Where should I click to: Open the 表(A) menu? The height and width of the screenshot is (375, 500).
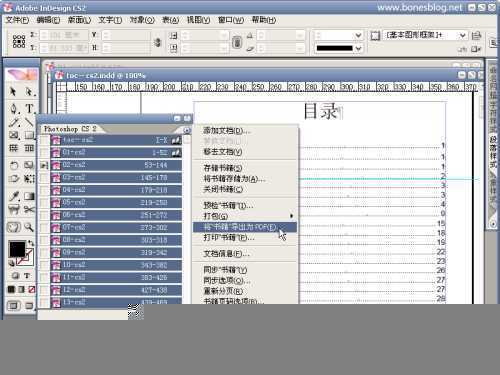170,20
